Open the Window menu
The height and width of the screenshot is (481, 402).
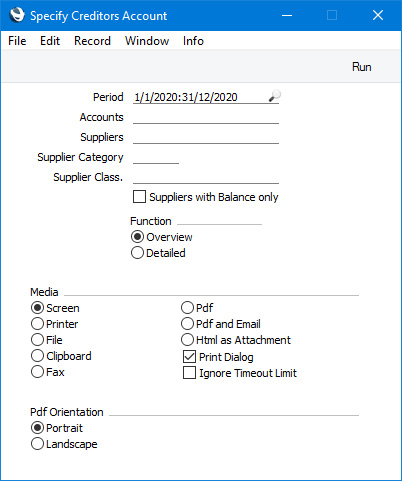(x=147, y=41)
